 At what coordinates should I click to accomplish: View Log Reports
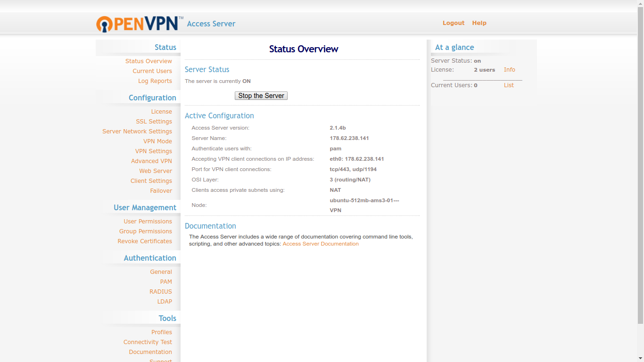155,81
